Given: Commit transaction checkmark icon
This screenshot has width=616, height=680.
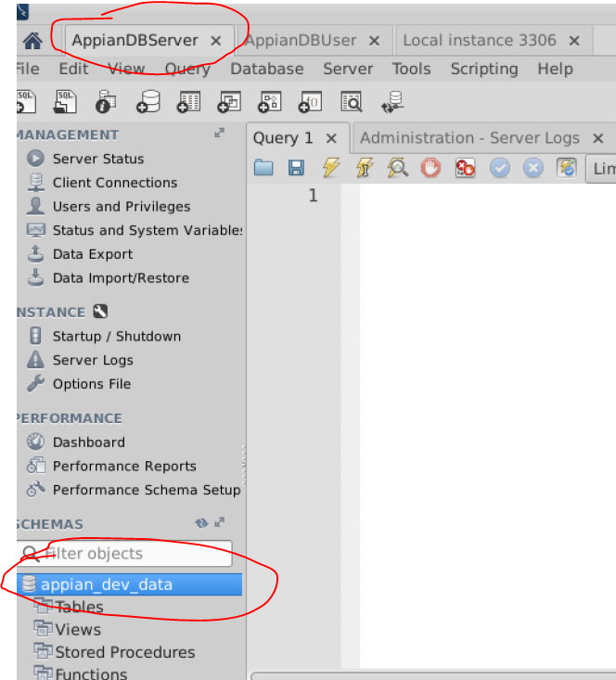Looking at the screenshot, I should point(500,167).
